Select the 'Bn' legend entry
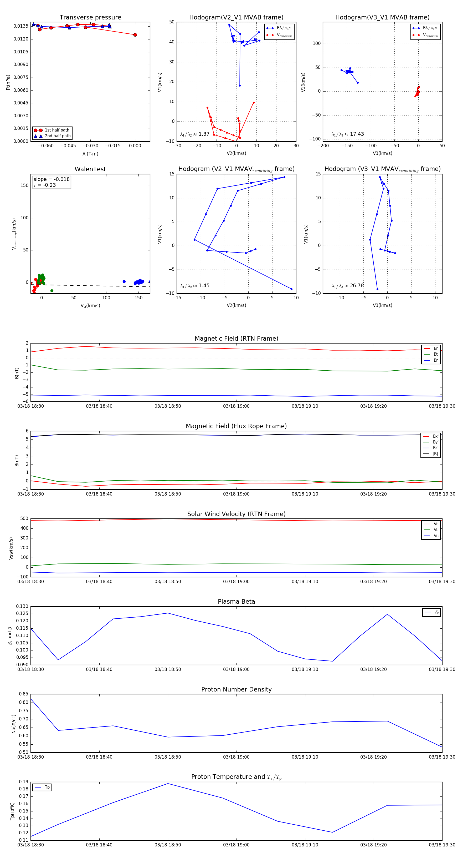 (x=431, y=360)
